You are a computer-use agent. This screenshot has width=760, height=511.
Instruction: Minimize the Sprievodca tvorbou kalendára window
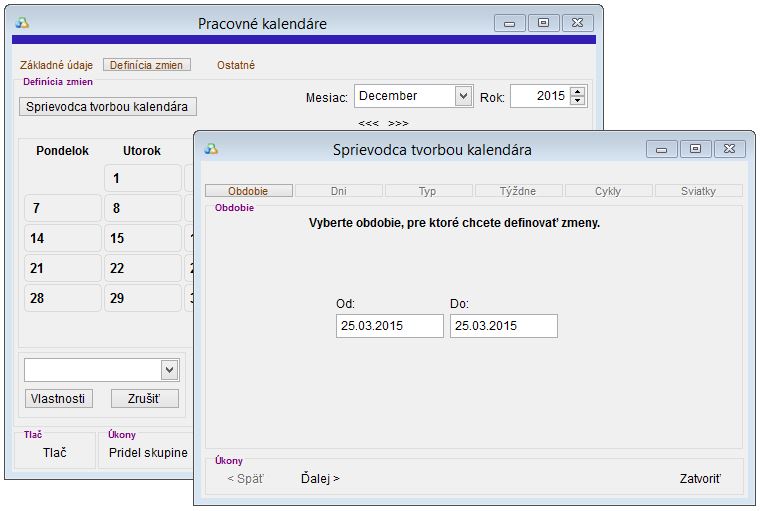click(662, 149)
